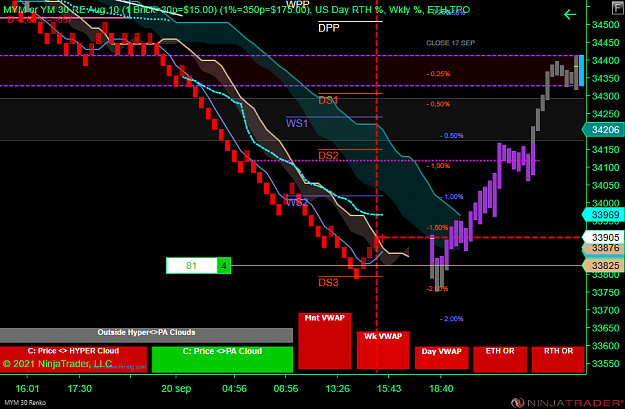Screen dimensions: 625x409
Task: Select the white 33905 price marker
Action: (x=603, y=238)
